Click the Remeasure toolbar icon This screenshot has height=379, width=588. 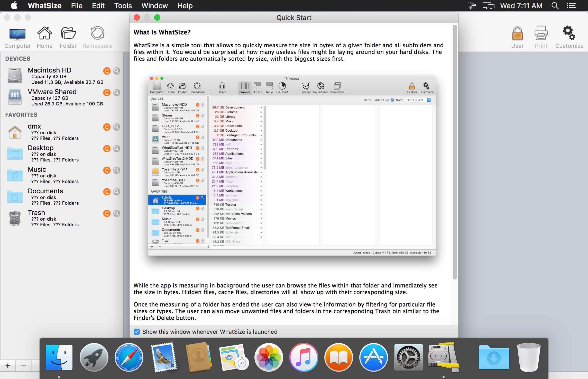[x=97, y=38]
